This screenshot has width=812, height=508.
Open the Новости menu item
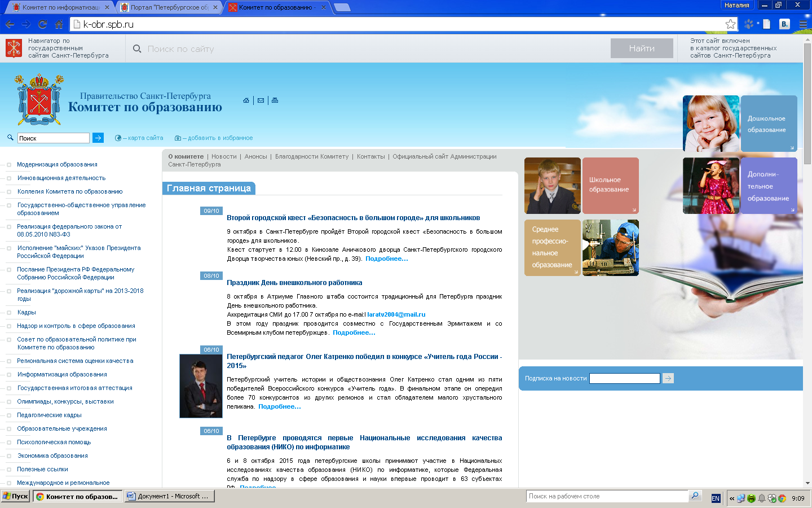tap(224, 156)
